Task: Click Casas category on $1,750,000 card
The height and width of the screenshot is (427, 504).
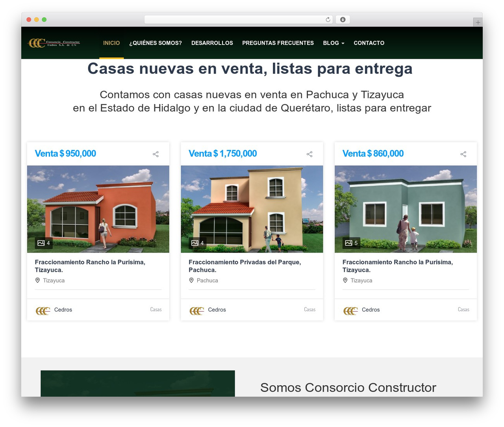Action: point(310,310)
